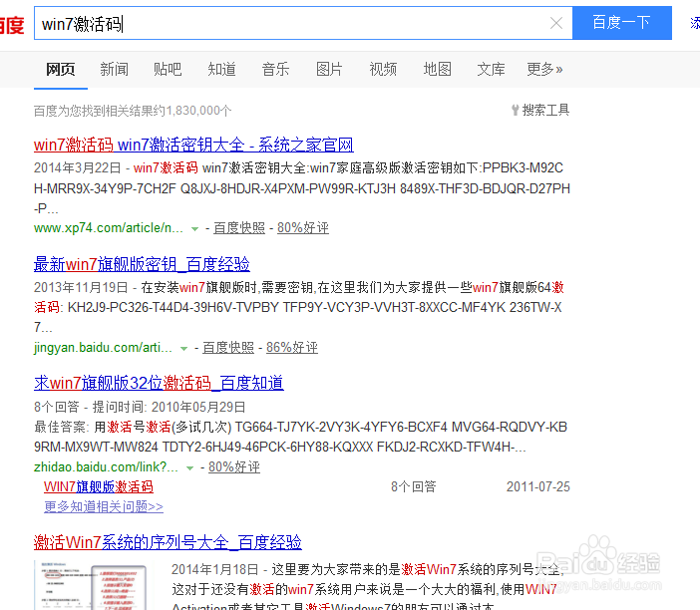This screenshot has height=610, width=700.
Task: Open the 地图 tab
Action: click(x=437, y=69)
